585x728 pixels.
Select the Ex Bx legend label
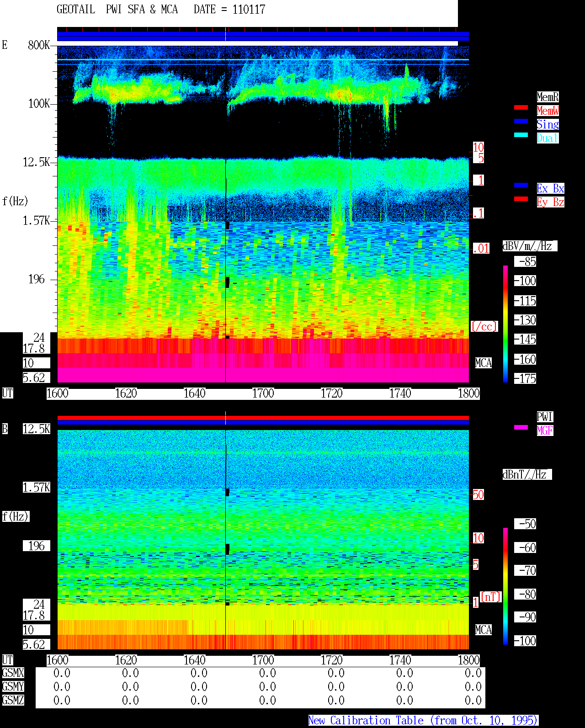click(x=550, y=188)
